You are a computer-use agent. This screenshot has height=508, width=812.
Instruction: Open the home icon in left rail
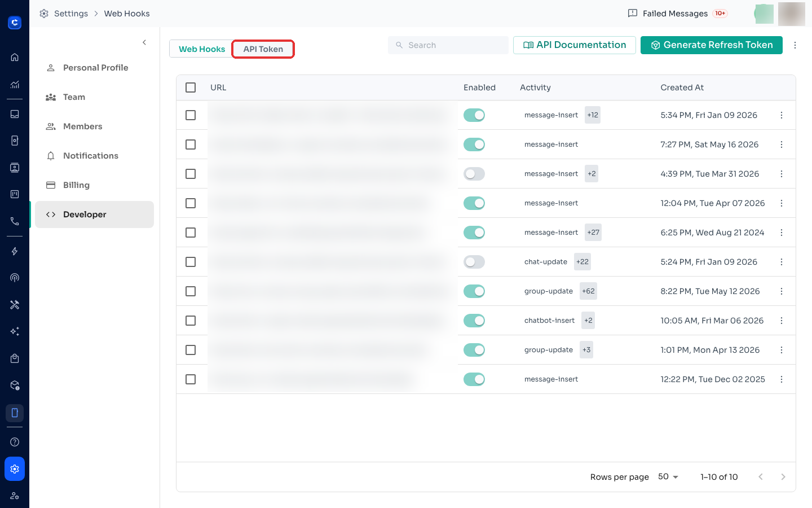[15, 57]
